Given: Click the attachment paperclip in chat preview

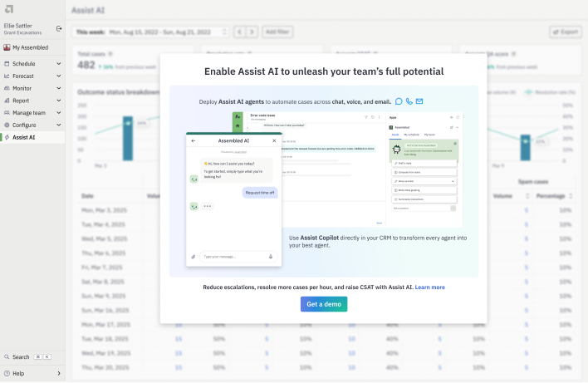Looking at the screenshot, I should 194,257.
